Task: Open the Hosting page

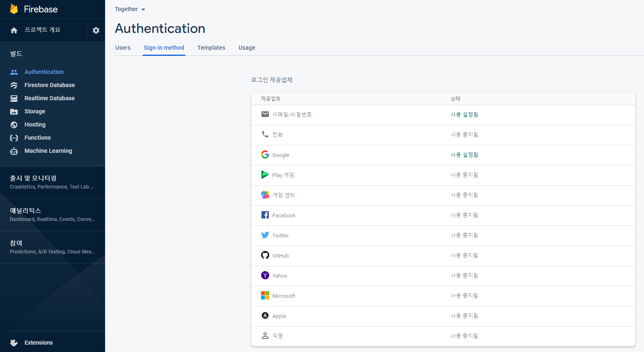Action: coord(35,124)
